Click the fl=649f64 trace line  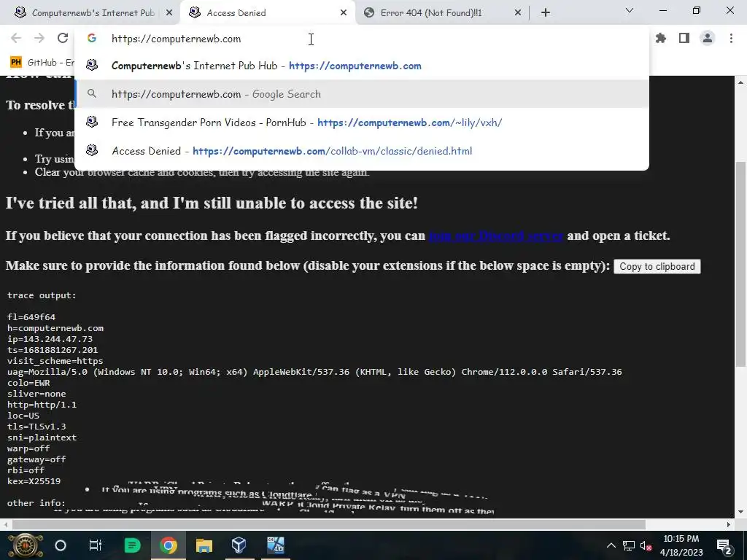pos(31,317)
